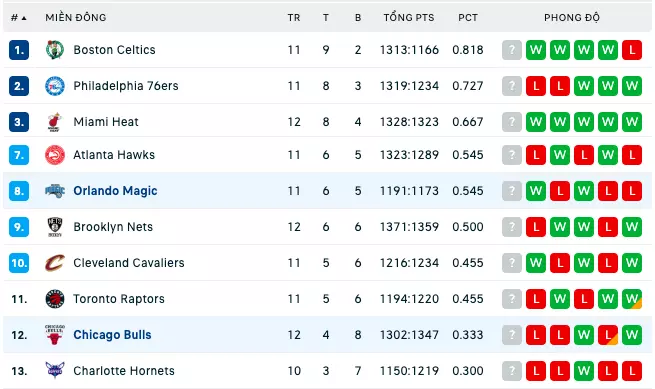This screenshot has height=389, width=655.
Task: Click the Boston Celtics upcoming match ? badge
Action: coord(512,50)
